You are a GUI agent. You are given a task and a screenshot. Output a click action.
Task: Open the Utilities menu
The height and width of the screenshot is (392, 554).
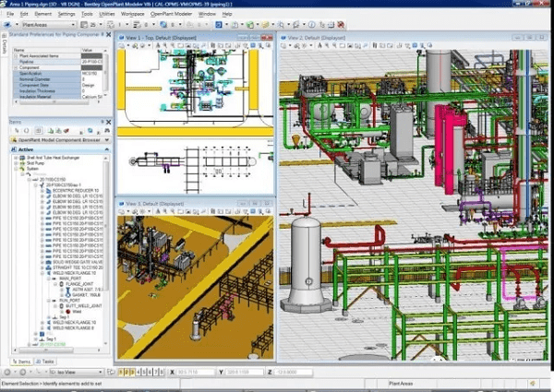107,15
